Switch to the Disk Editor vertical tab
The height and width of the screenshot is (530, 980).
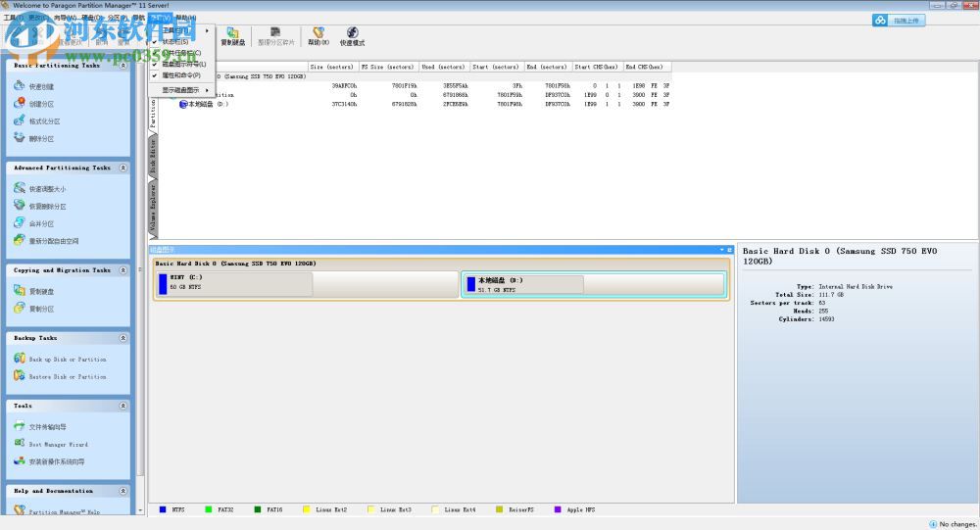tap(153, 156)
